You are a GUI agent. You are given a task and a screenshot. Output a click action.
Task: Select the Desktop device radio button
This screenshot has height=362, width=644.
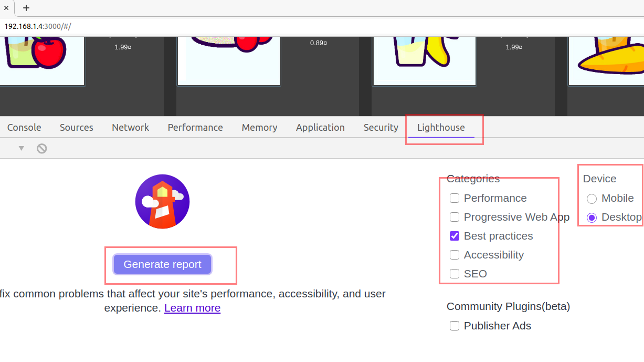pyautogui.click(x=592, y=218)
